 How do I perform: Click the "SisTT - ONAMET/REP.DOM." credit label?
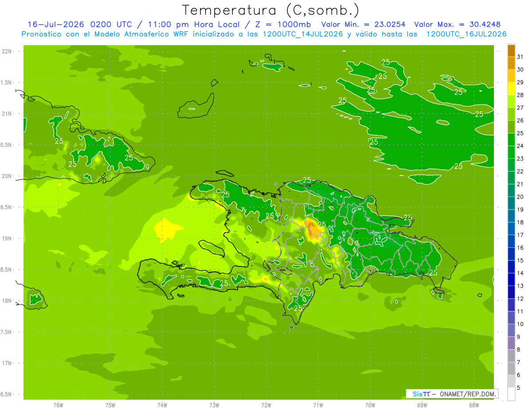pos(452,394)
